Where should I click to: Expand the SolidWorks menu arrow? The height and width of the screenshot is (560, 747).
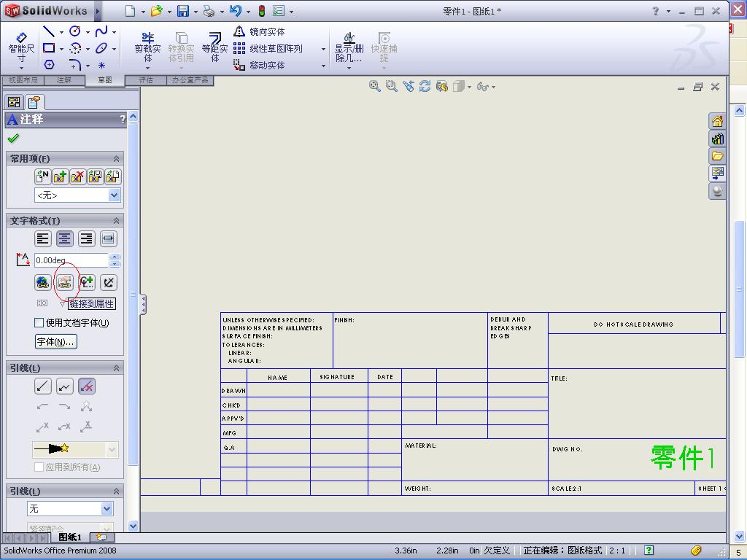pyautogui.click(x=98, y=11)
